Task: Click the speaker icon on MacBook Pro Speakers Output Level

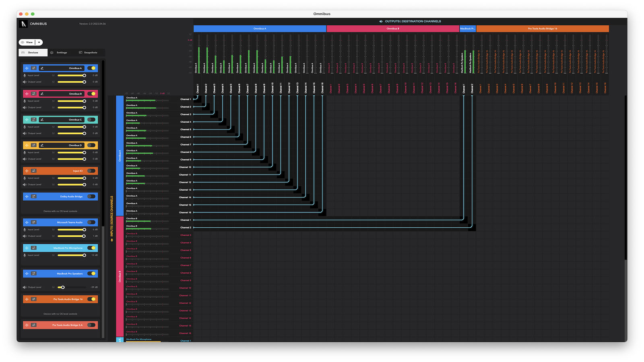Action: 24,287
